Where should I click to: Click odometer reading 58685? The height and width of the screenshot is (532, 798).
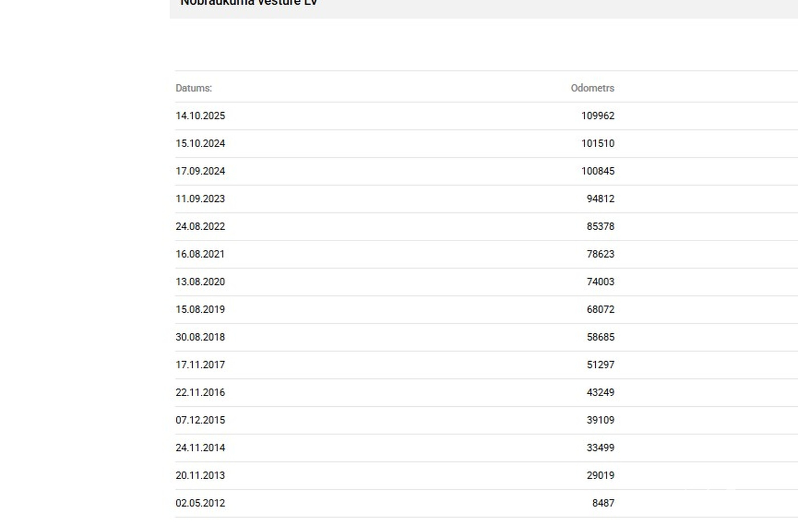coord(600,337)
